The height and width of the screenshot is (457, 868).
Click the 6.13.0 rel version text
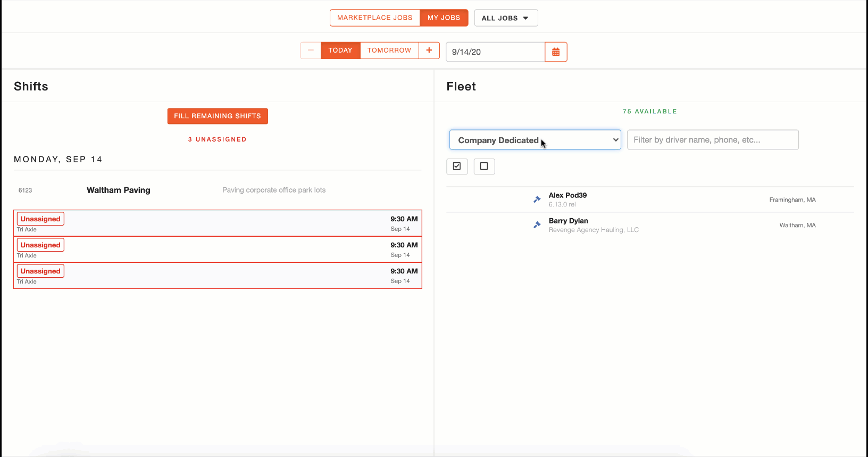(x=562, y=204)
